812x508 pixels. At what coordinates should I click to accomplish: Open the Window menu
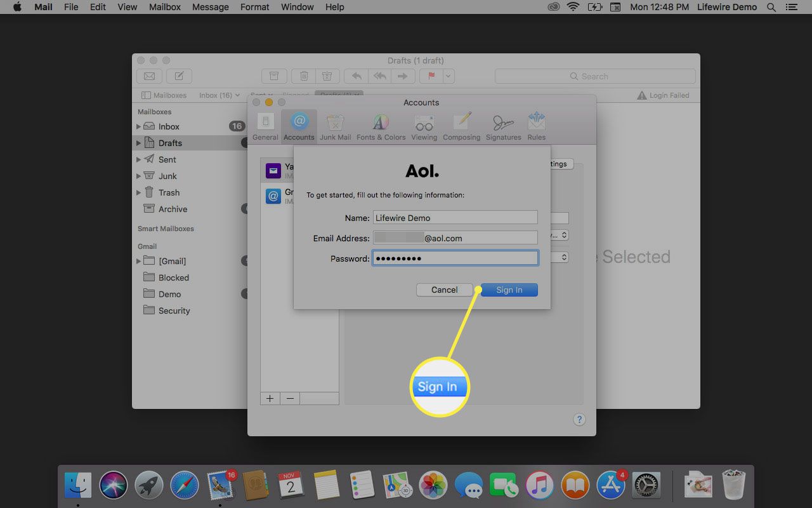tap(298, 7)
